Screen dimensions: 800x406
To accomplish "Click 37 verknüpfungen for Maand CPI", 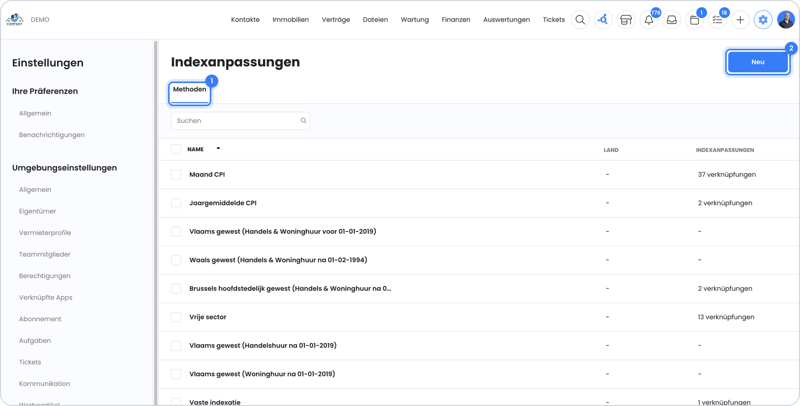I will click(x=727, y=174).
